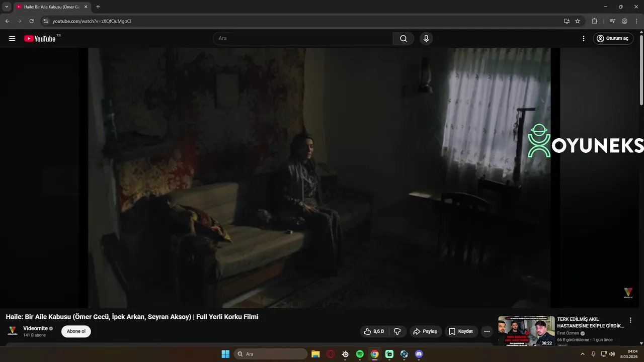This screenshot has height=362, width=644.
Task: Go to the YouTube home logo
Action: pyautogui.click(x=40, y=39)
